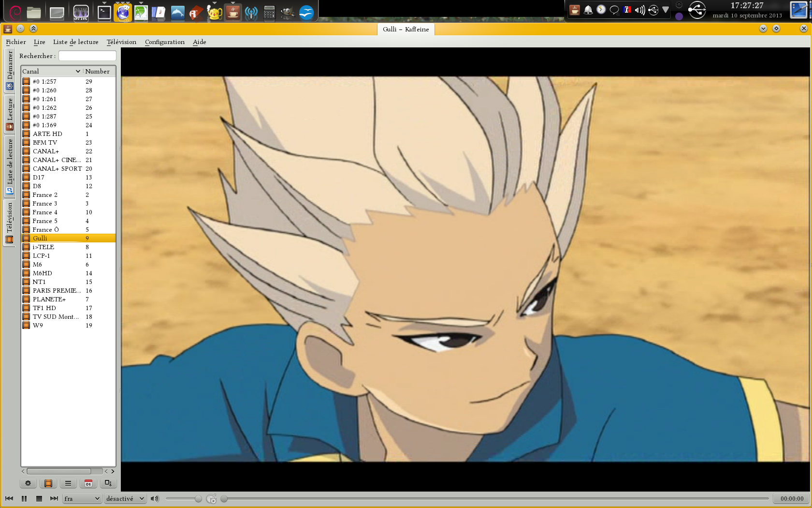The height and width of the screenshot is (508, 812).
Task: Open the calendar recording schedule button
Action: 88,483
